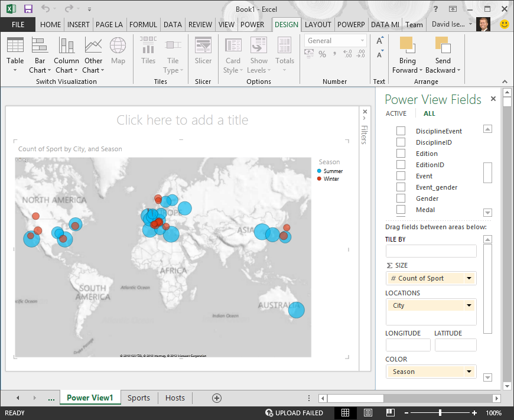Check the Edition field
Viewport: 514px width, 420px height.
[x=400, y=153]
